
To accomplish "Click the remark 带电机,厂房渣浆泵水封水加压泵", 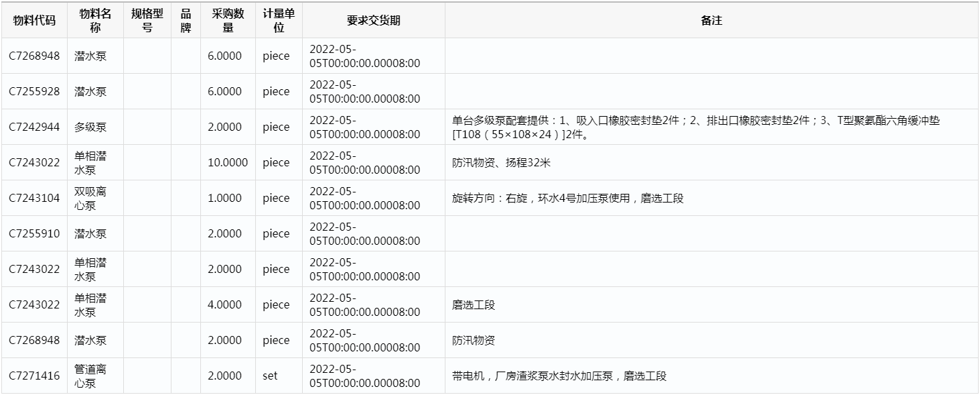I will pyautogui.click(x=559, y=376).
